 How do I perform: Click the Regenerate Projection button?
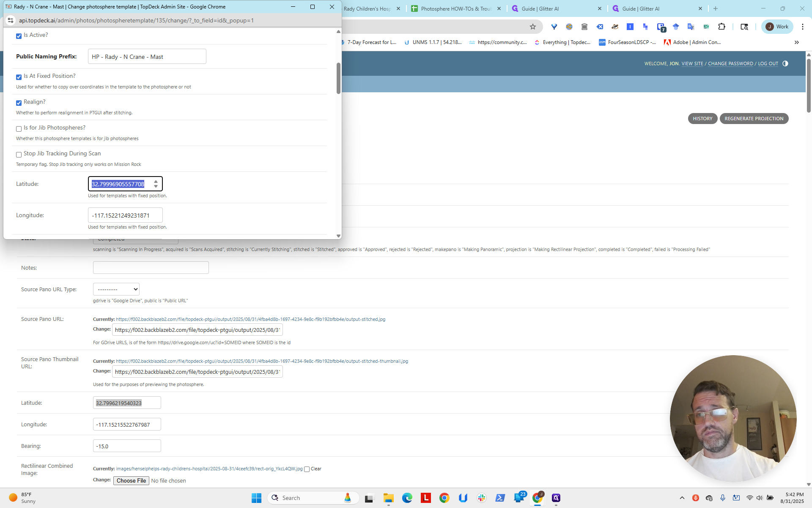[754, 119]
